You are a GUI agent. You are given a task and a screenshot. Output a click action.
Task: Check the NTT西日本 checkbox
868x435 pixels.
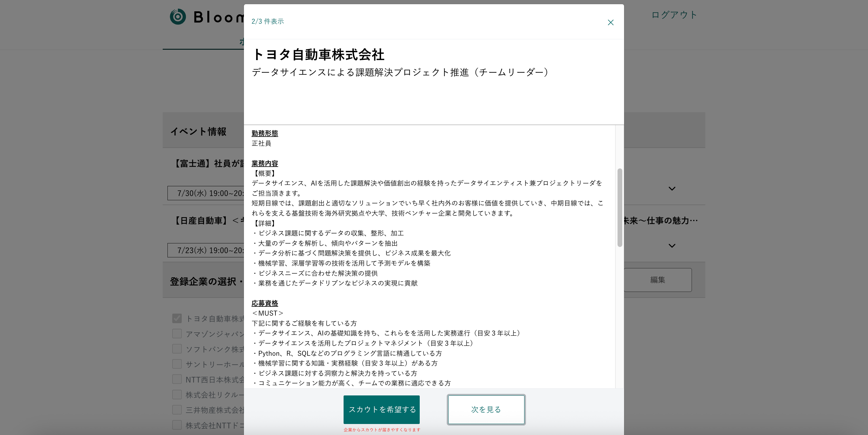coord(177,379)
